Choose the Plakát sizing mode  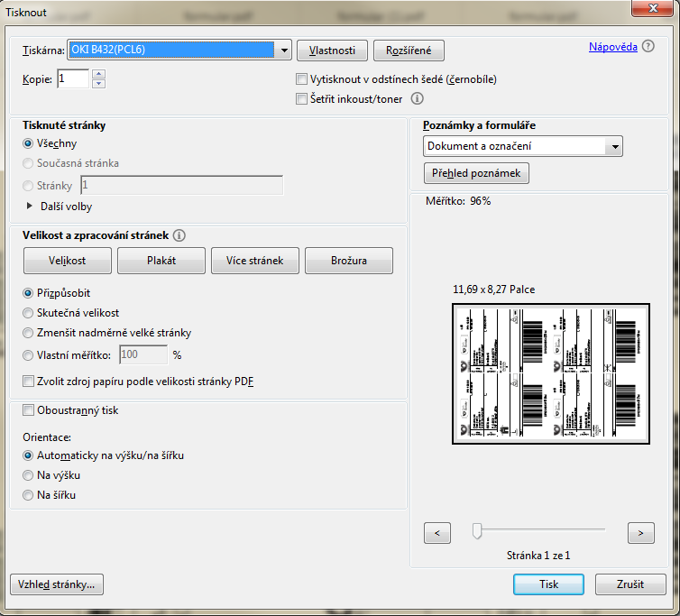click(x=161, y=261)
